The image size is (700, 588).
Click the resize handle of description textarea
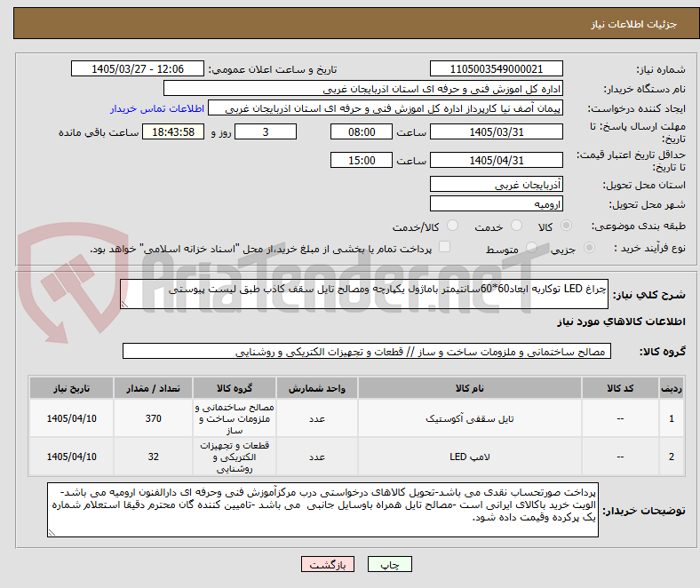pos(124,305)
